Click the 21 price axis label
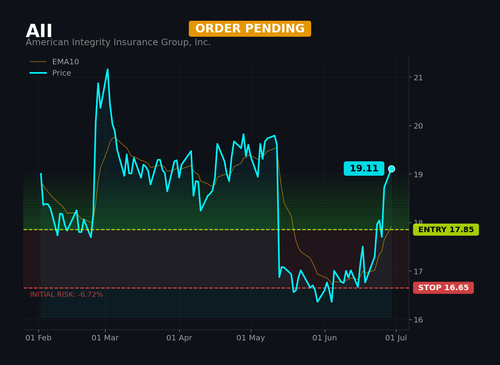 [x=418, y=78]
